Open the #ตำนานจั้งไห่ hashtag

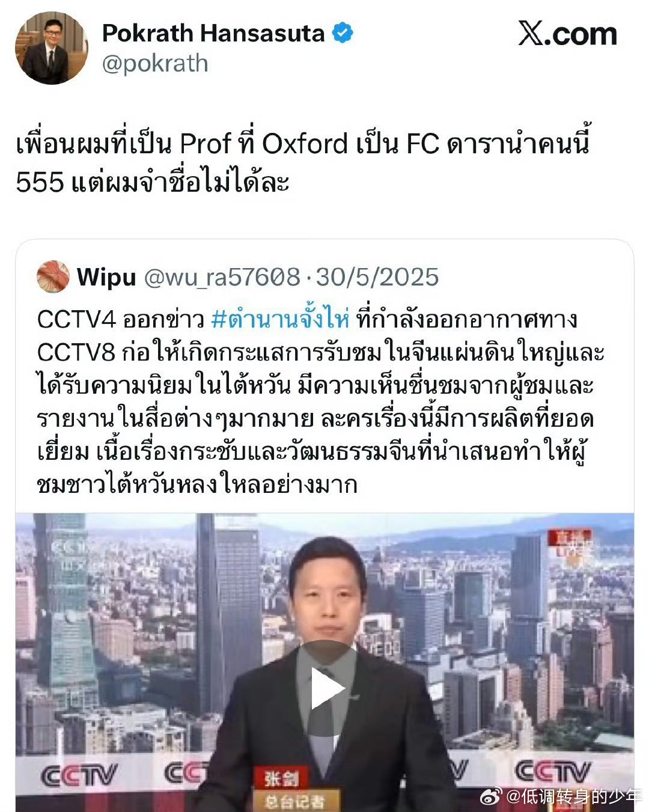pos(280,319)
